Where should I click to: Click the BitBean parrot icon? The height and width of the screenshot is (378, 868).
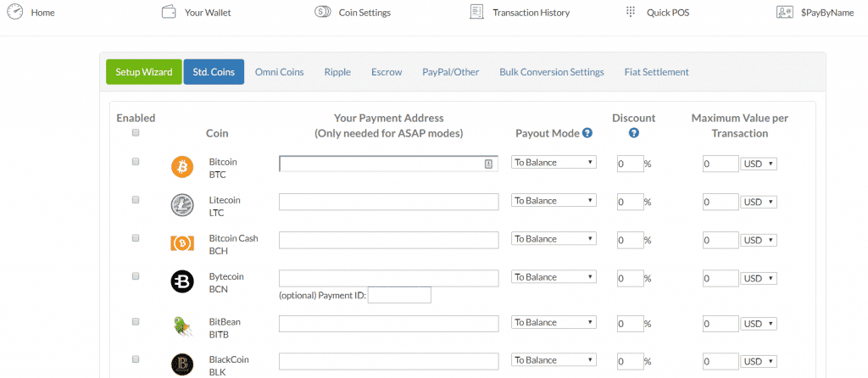click(x=182, y=326)
